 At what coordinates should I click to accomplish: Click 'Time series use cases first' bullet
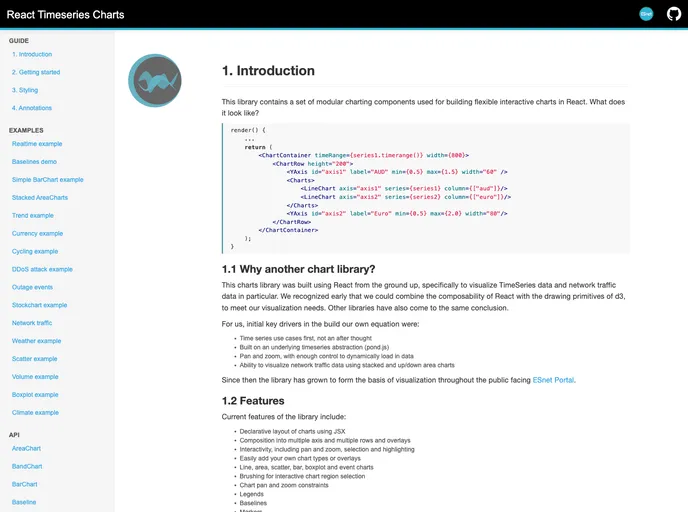(x=305, y=338)
